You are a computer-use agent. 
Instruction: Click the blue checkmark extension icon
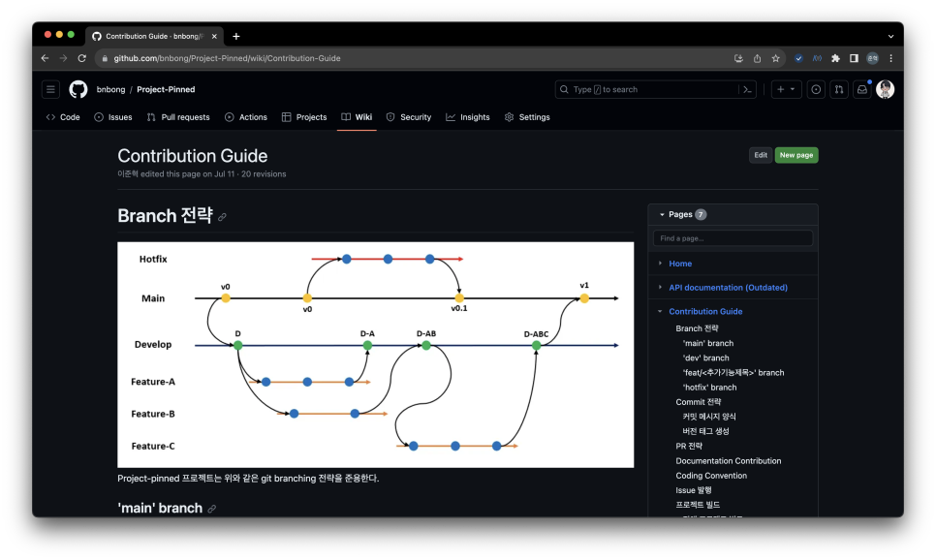click(x=798, y=58)
